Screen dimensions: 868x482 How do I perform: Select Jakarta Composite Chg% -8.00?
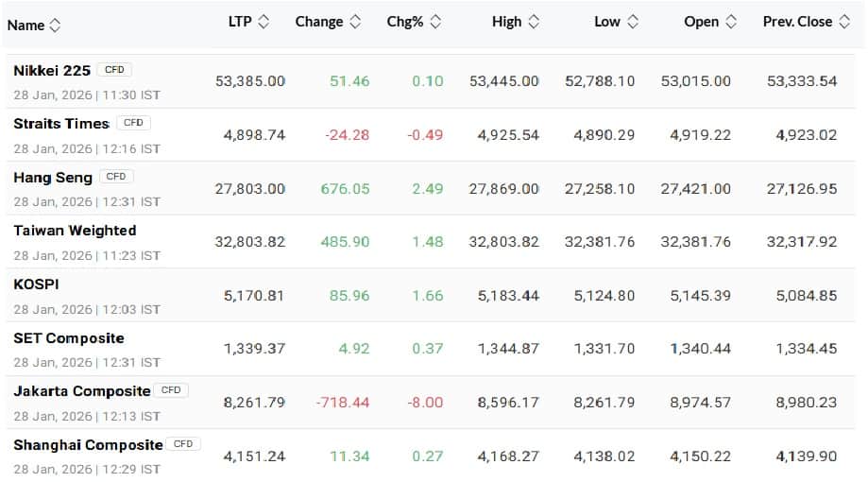425,403
